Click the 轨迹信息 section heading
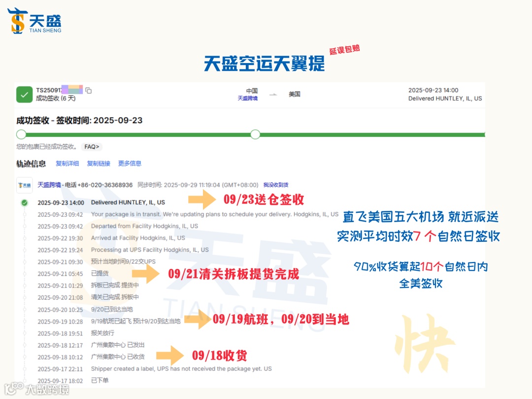The width and height of the screenshot is (532, 399). [31, 164]
